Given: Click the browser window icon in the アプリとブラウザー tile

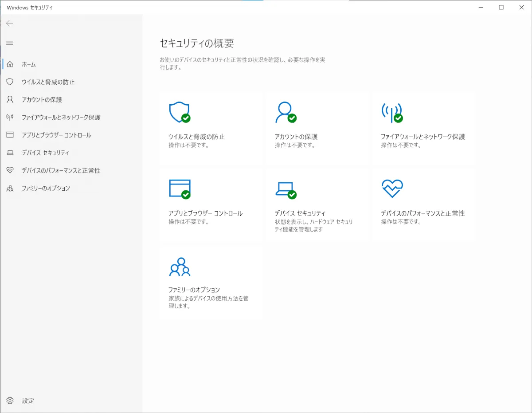Looking at the screenshot, I should (179, 189).
